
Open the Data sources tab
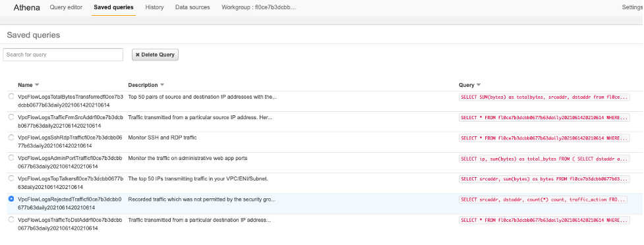pyautogui.click(x=192, y=7)
